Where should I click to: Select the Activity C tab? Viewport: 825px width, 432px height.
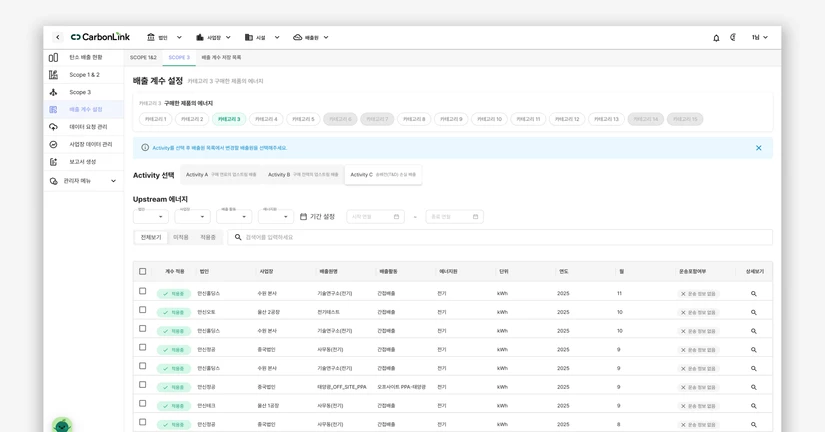click(383, 175)
